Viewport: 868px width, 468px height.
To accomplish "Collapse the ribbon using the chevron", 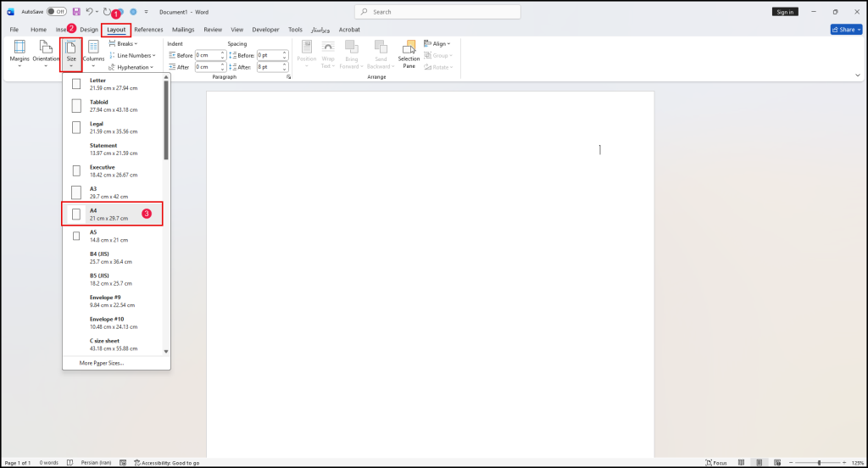I will click(858, 75).
